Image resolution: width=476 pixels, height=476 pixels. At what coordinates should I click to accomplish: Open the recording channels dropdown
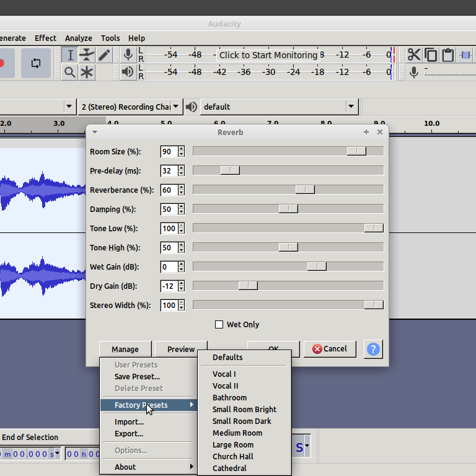[x=131, y=107]
